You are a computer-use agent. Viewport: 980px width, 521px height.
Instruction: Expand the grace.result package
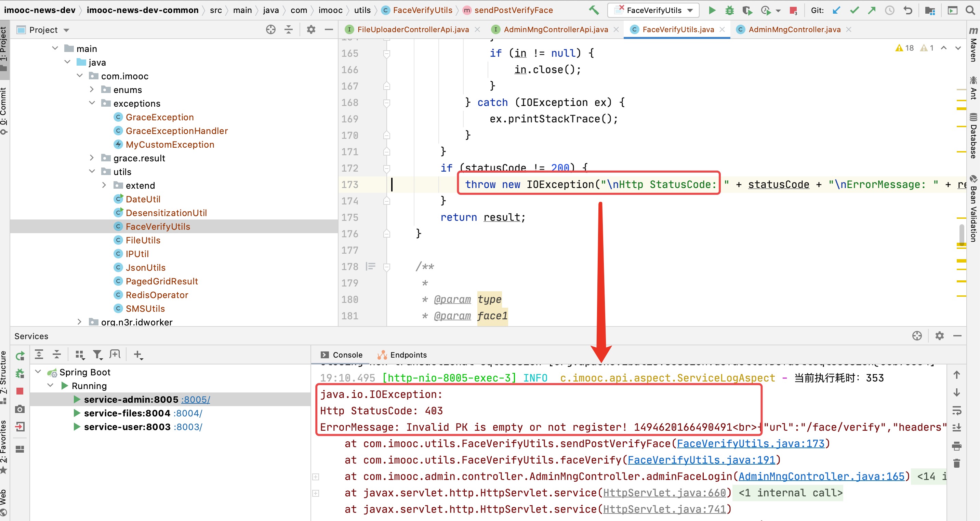[92, 158]
